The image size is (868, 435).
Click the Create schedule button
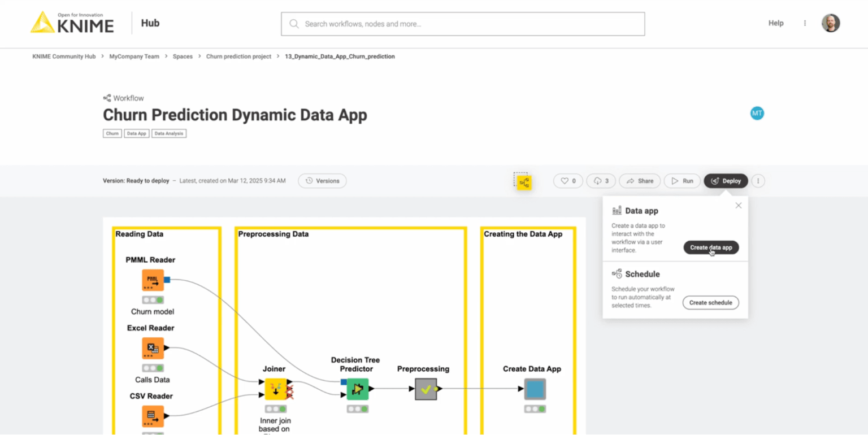point(710,303)
